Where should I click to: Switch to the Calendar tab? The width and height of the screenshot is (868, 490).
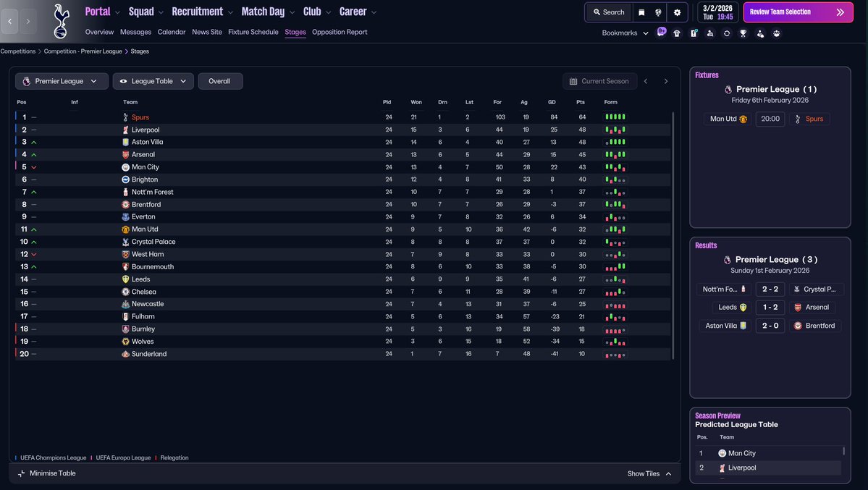172,32
